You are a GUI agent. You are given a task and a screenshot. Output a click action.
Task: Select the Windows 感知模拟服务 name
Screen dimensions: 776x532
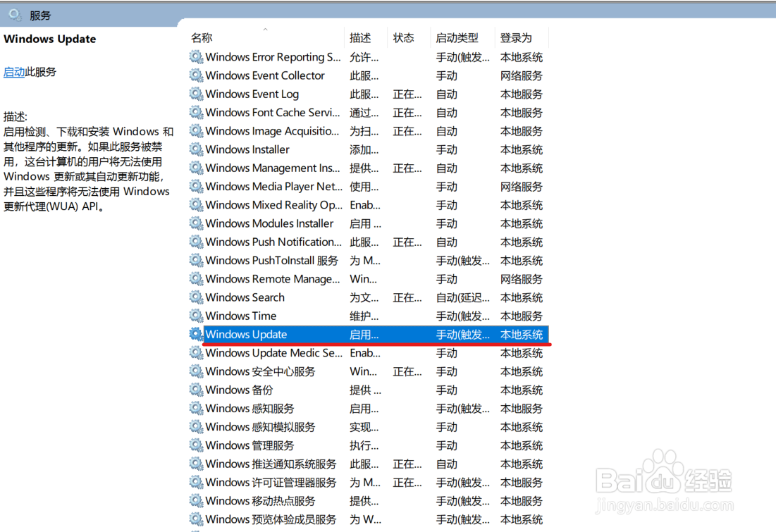[260, 426]
